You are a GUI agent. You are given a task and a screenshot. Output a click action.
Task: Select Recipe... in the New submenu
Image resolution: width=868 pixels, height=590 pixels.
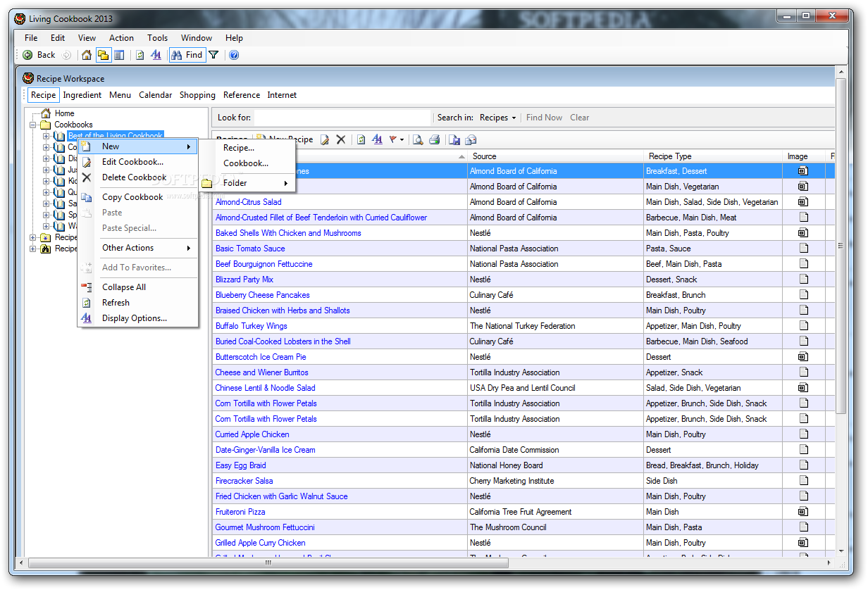pos(246,148)
